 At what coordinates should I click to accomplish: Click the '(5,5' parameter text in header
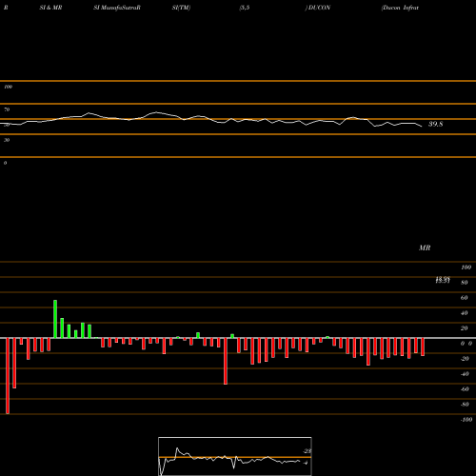(245, 8)
